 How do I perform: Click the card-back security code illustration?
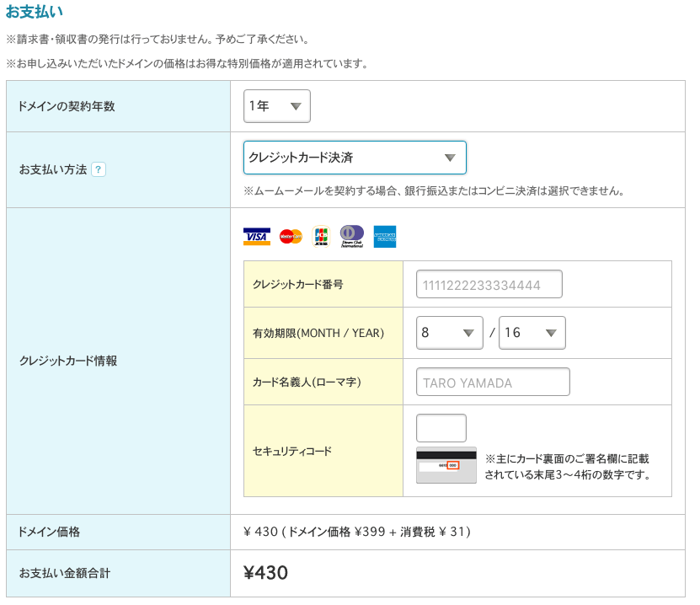[446, 465]
